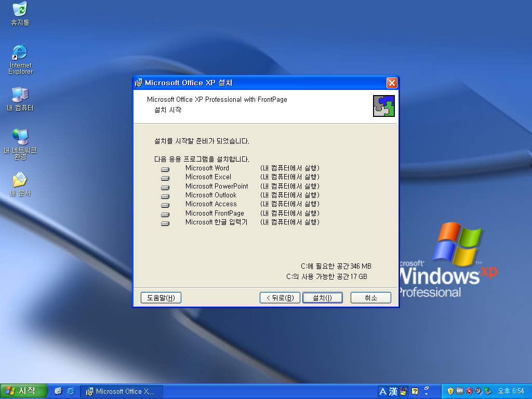Click the '다음 응용 프로그램을 설치합니다.' text
The height and width of the screenshot is (399, 532).
[202, 159]
